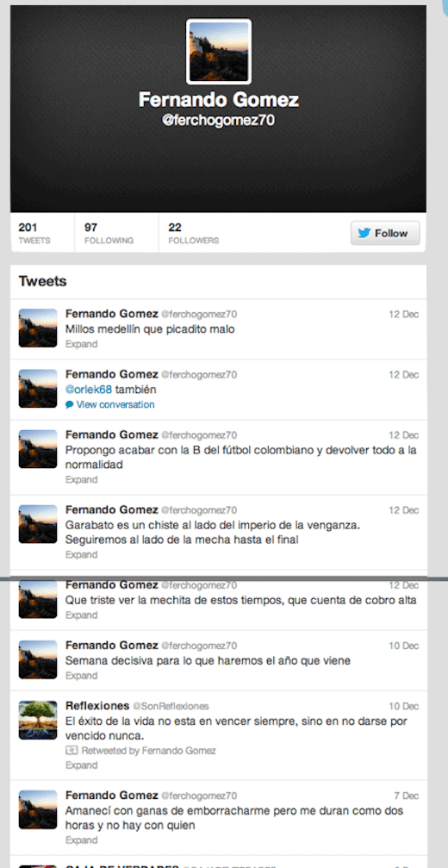Screen dimensions: 448x868
Task: Expand the Reflexiones retweet about el éxito
Action: 81,765
